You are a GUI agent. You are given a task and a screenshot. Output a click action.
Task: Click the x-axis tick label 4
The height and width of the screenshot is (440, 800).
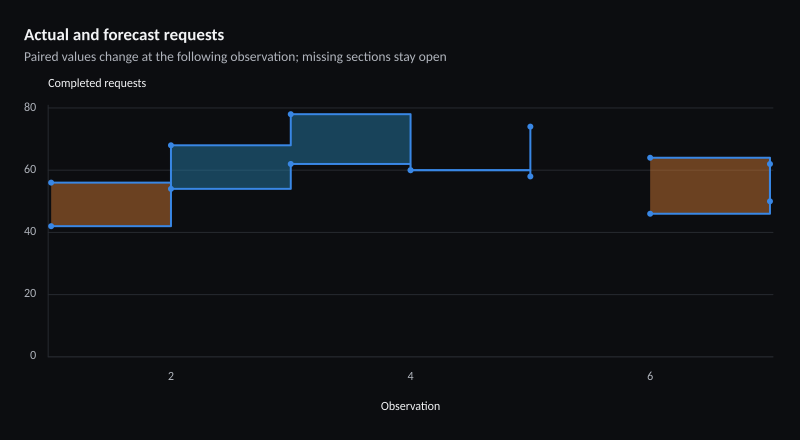coord(410,377)
